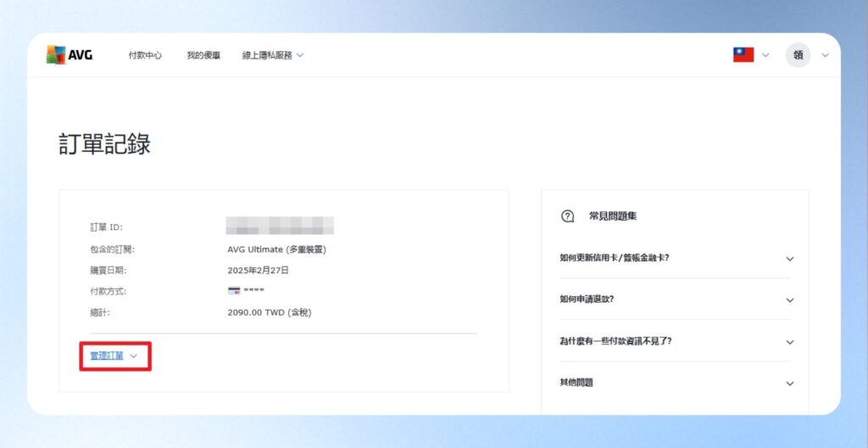The height and width of the screenshot is (448, 868).
Task: Expand 如何申請退款? question
Action: [x=675, y=300]
